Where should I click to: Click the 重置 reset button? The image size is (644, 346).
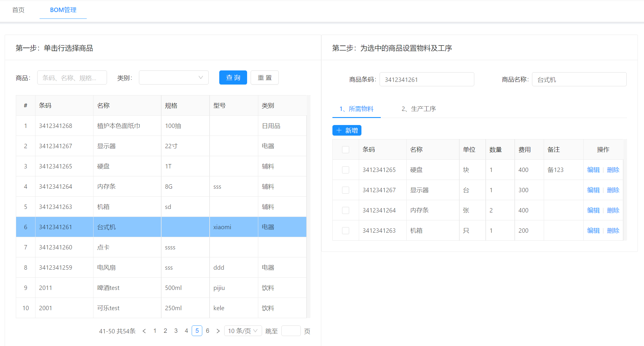coord(265,77)
